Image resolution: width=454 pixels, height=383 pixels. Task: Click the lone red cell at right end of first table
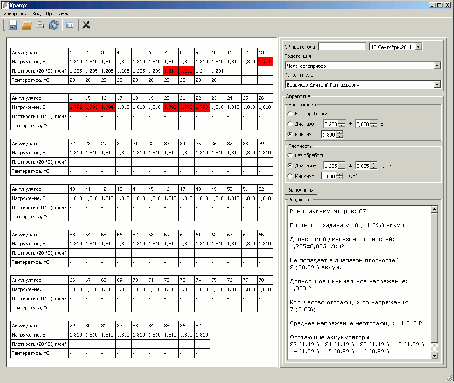coord(265,62)
